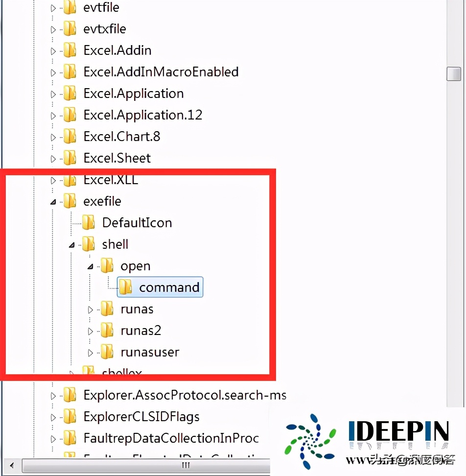Select the shell label
The image size is (466, 476).
[x=116, y=244]
